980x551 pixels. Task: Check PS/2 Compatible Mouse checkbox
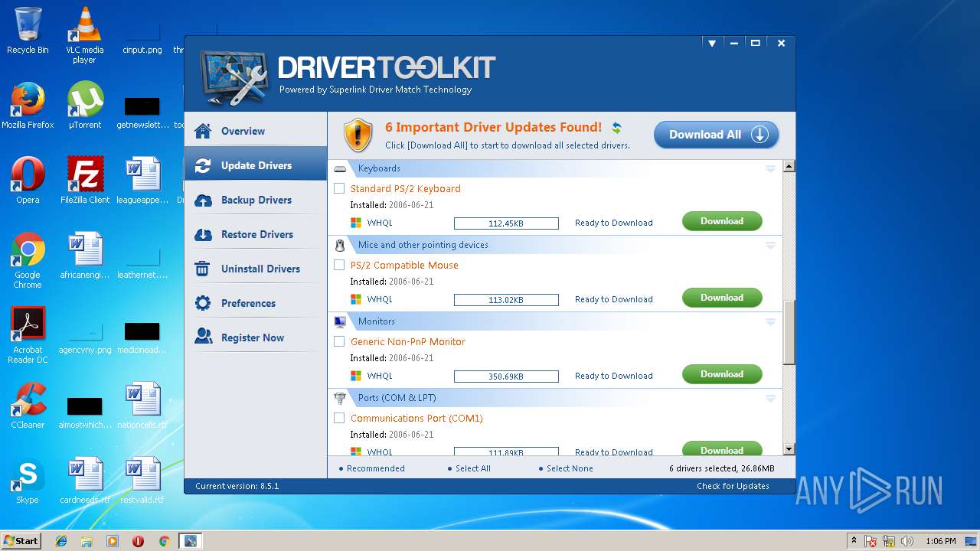[x=339, y=265]
